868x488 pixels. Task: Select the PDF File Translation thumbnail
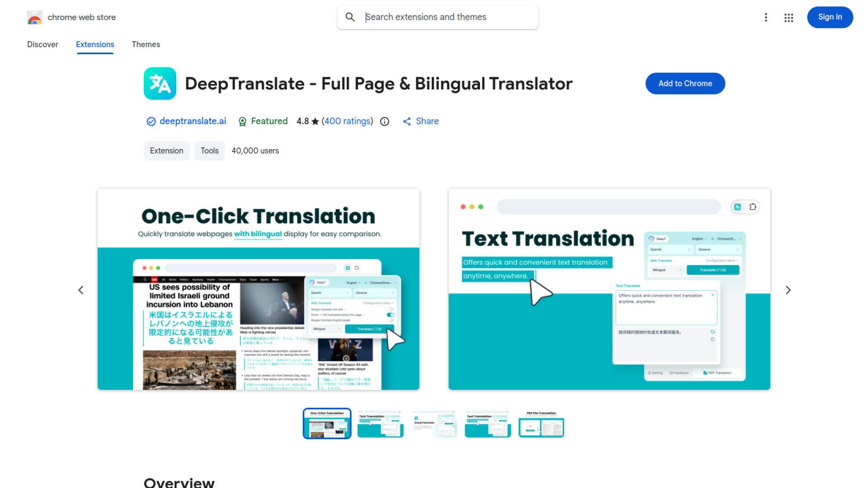coord(542,423)
